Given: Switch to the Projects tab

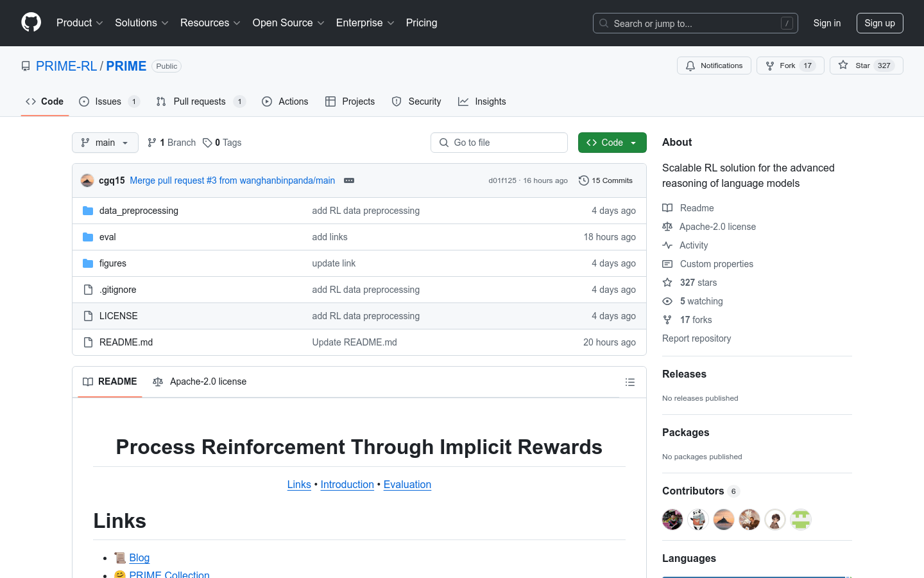Looking at the screenshot, I should [x=350, y=101].
